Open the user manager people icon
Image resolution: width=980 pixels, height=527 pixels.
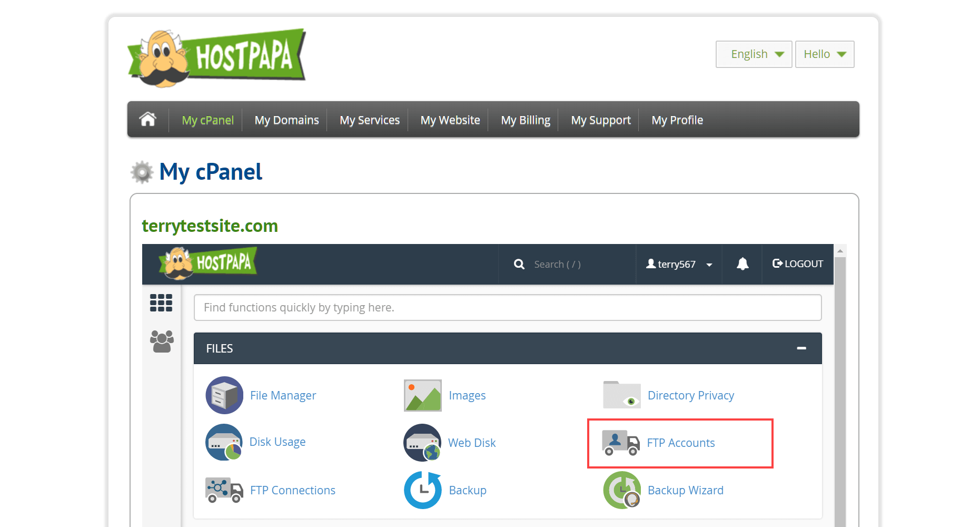pos(162,341)
